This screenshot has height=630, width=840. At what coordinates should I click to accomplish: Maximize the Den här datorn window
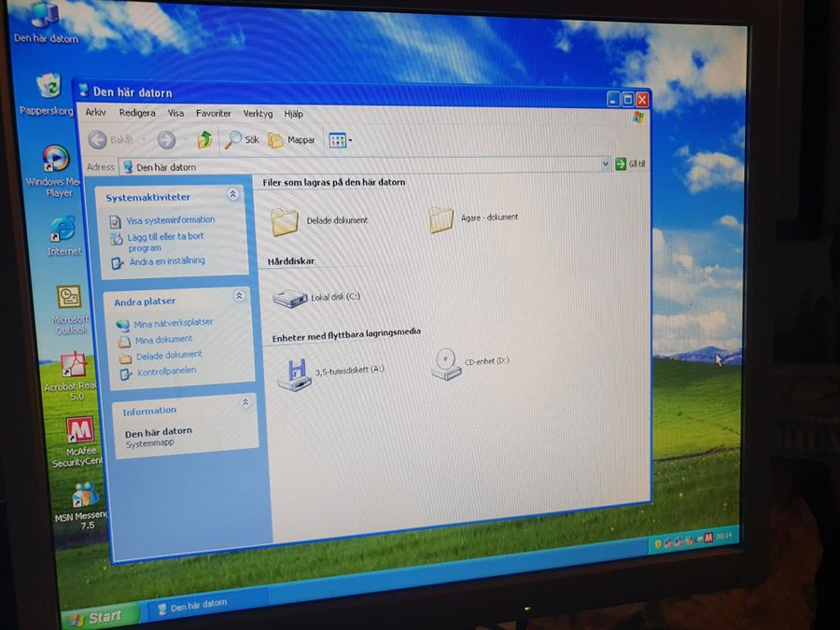point(628,99)
